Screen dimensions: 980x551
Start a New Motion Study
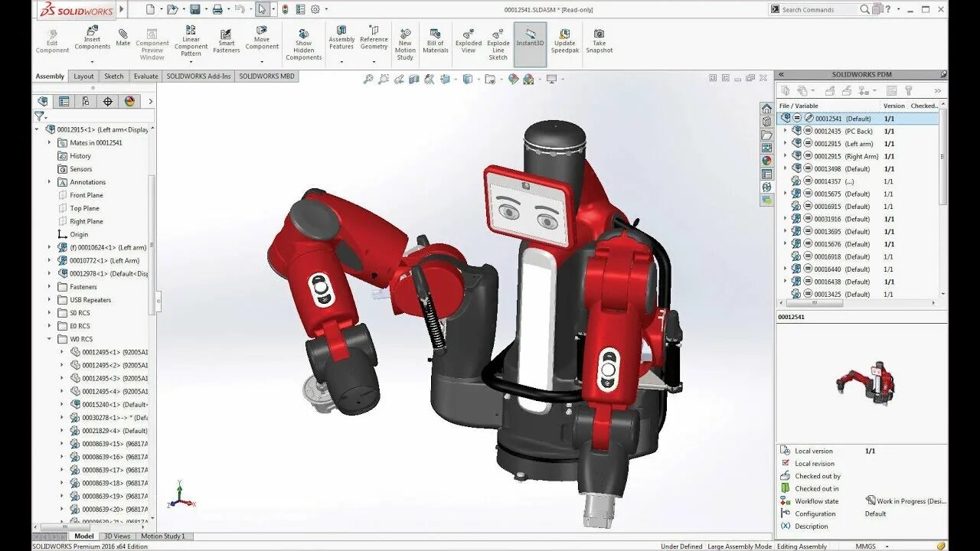tap(405, 45)
